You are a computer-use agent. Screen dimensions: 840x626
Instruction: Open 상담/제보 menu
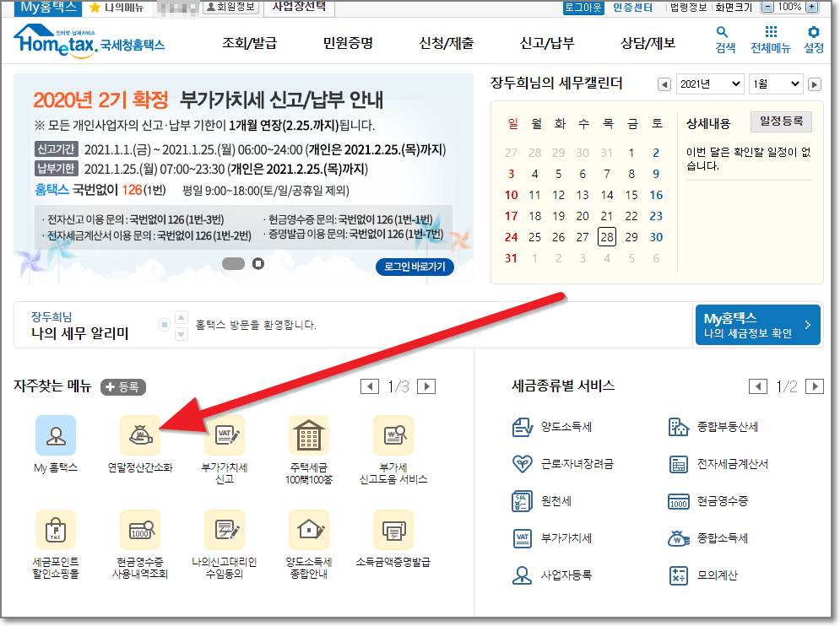click(x=648, y=43)
